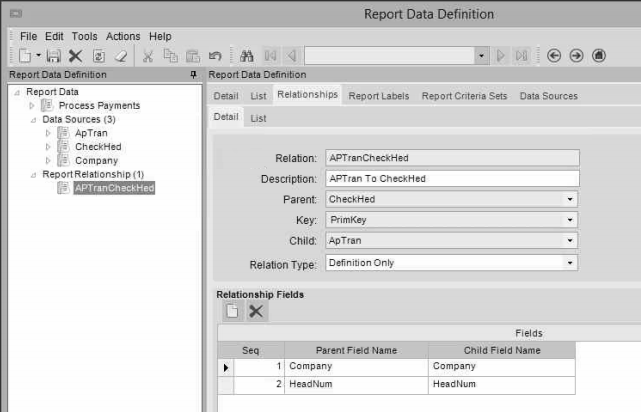The image size is (641, 412).
Task: Add a new relationship field
Action: click(x=233, y=311)
